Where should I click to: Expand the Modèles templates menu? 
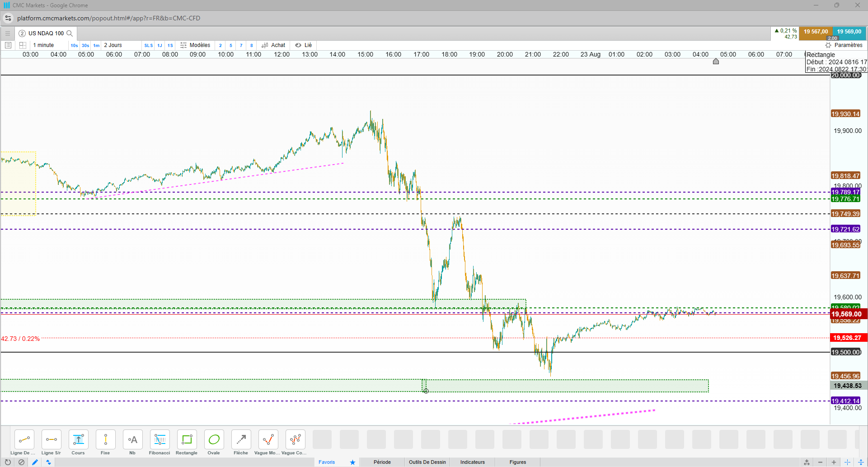195,45
